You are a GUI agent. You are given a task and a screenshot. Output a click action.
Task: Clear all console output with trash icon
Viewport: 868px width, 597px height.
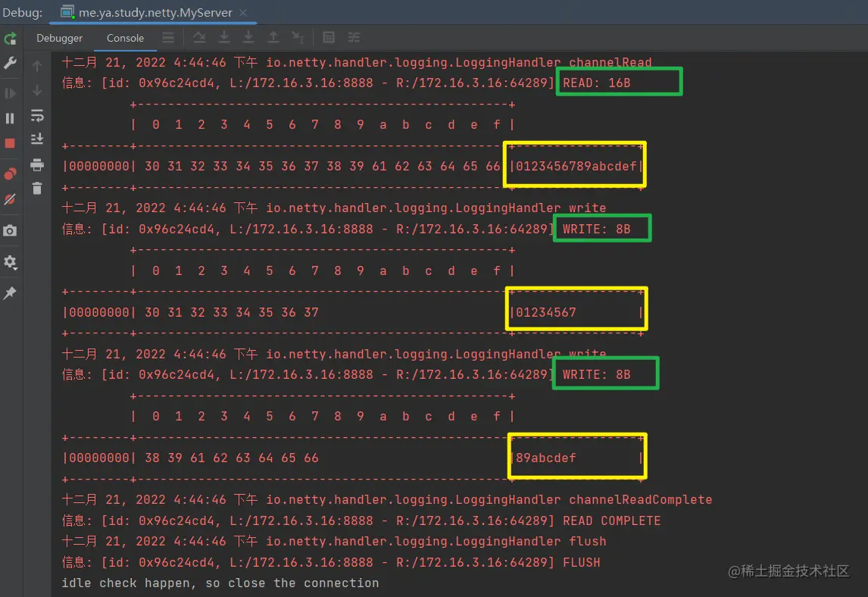[37, 189]
